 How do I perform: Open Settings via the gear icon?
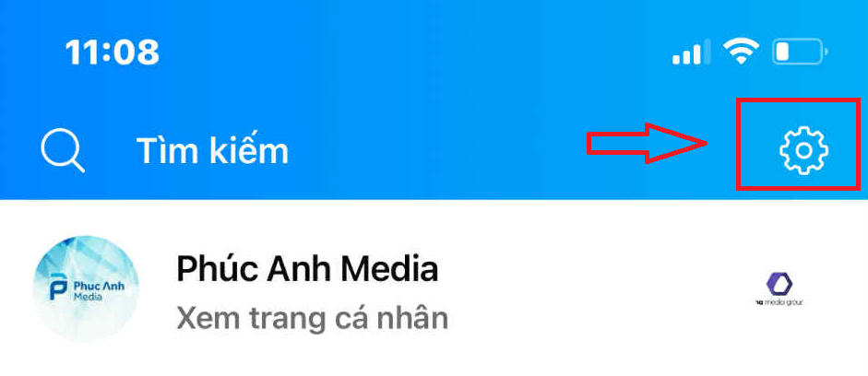803,151
